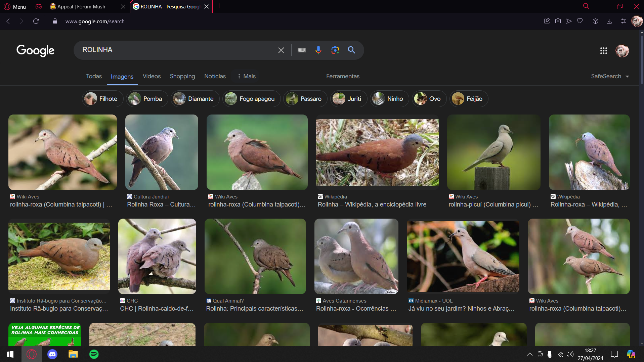Open the notifications action center

click(x=614, y=354)
